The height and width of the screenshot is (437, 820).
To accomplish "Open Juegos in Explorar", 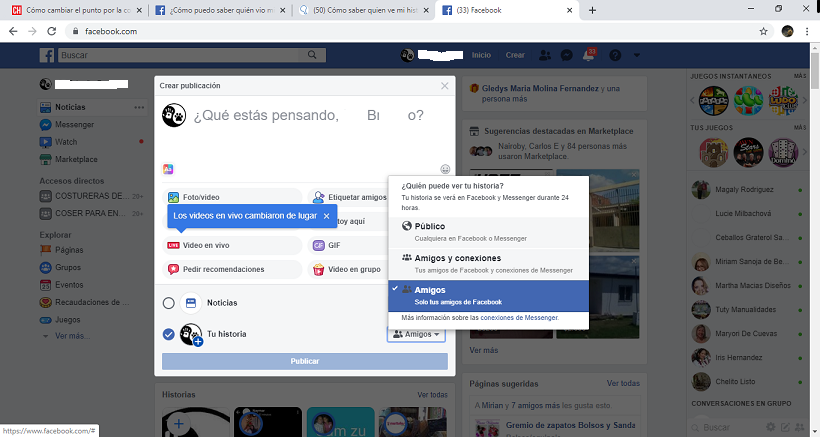I will pyautogui.click(x=68, y=319).
